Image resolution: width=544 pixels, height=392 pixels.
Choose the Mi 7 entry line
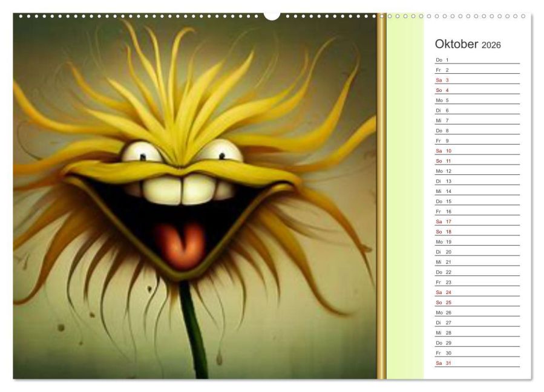click(477, 120)
